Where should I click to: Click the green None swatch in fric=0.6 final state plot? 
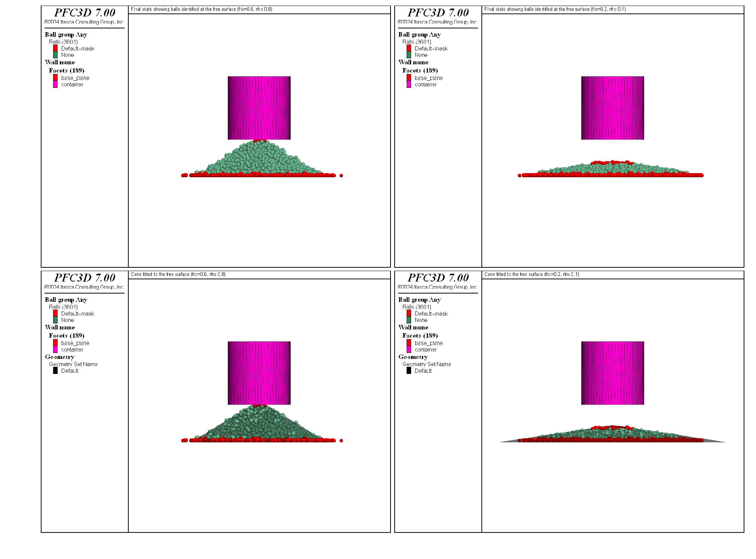click(55, 55)
